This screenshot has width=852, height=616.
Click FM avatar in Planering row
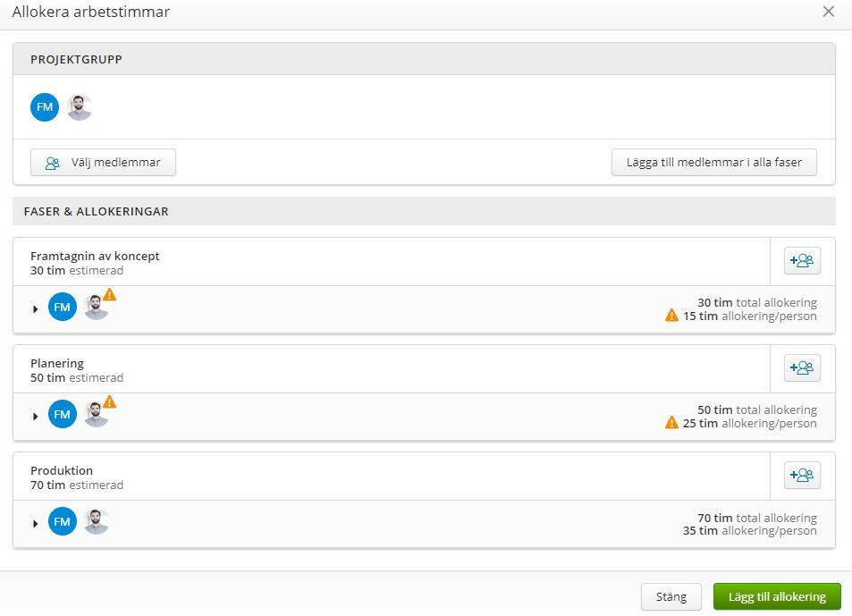[63, 414]
